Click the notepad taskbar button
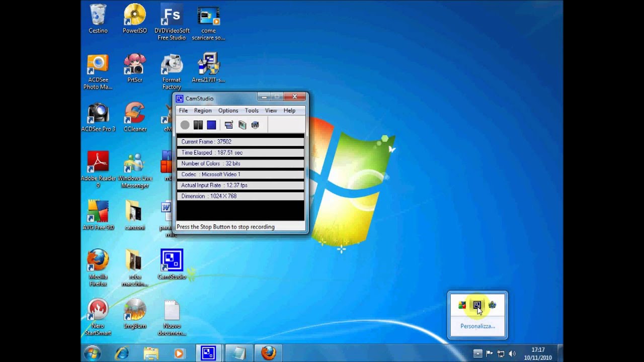This screenshot has height=362, width=644. point(238,353)
